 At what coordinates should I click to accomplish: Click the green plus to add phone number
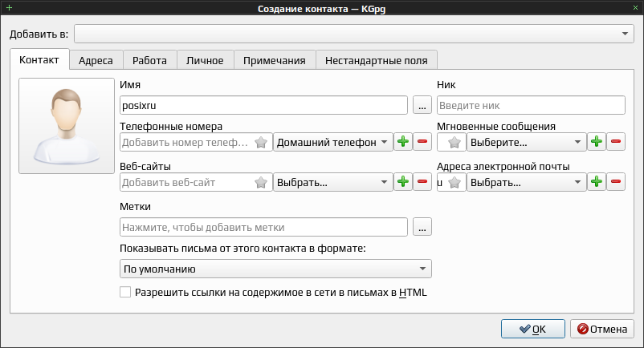pyautogui.click(x=403, y=142)
